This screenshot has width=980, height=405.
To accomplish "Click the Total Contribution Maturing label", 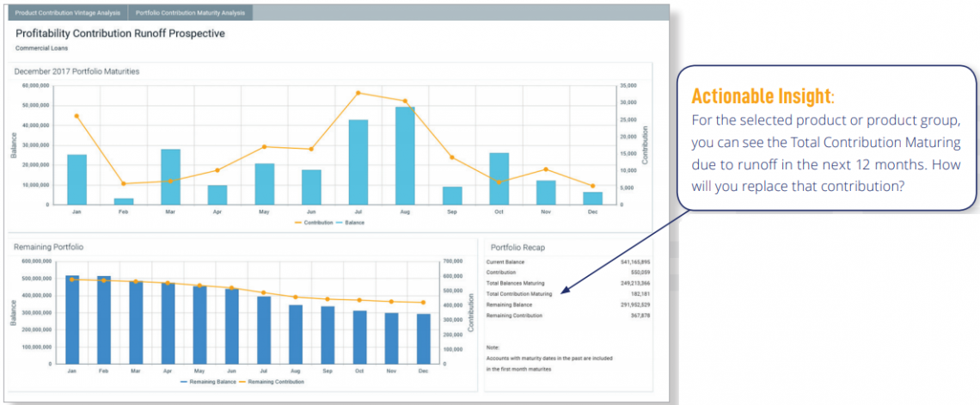I will (x=519, y=294).
